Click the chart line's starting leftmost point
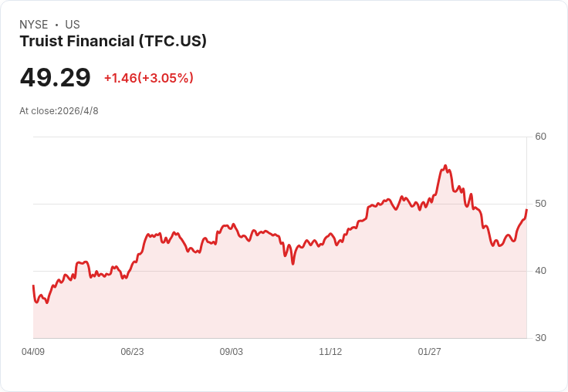The width and height of the screenshot is (568, 392). point(33,286)
